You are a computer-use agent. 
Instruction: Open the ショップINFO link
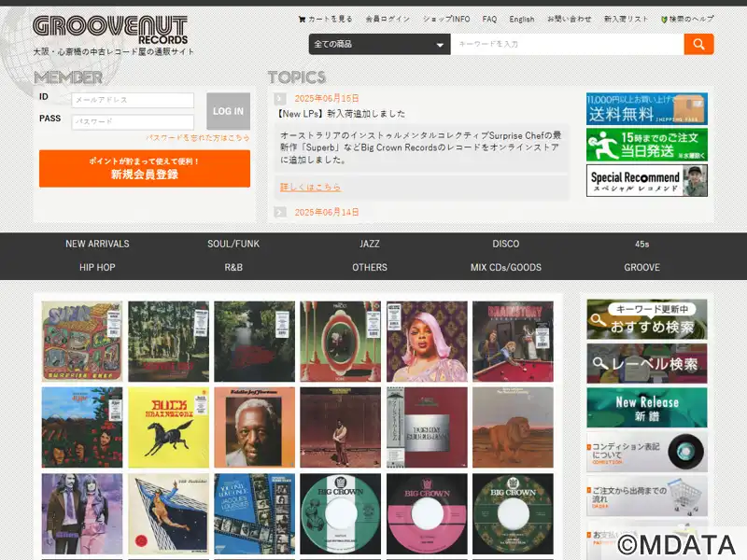click(446, 19)
